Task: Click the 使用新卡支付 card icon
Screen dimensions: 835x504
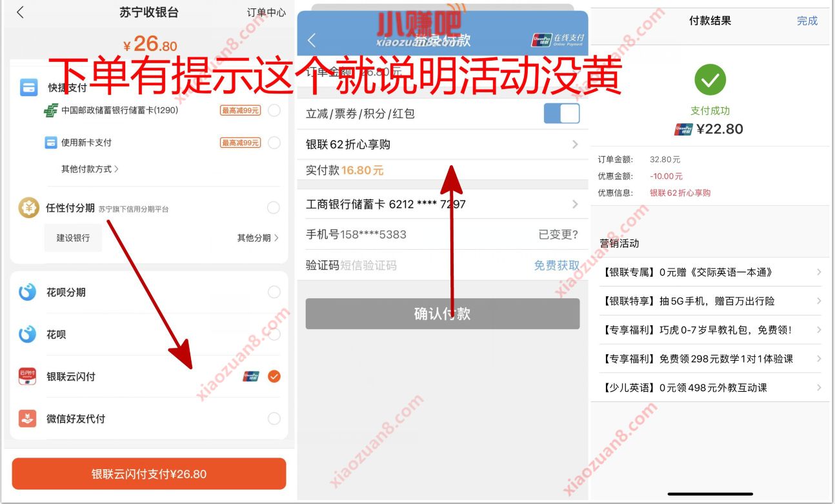Action: point(51,143)
